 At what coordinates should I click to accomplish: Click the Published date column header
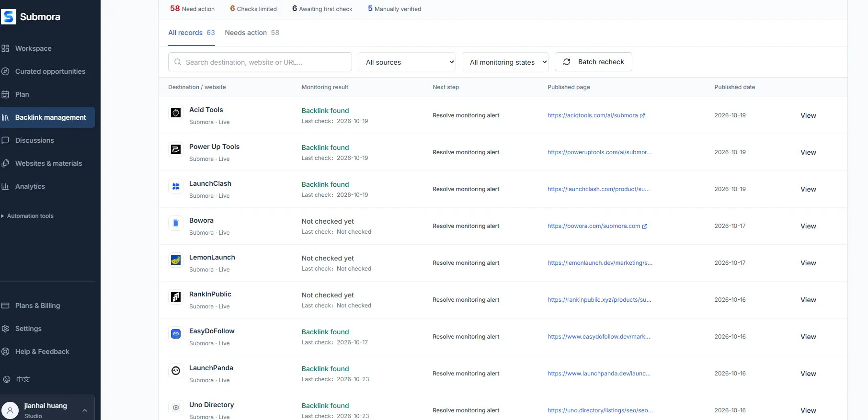coord(734,87)
